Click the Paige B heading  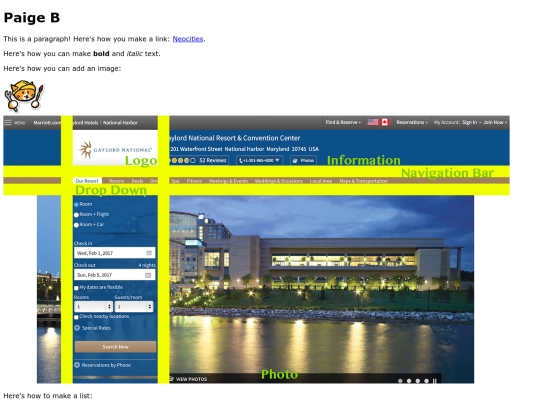[32, 18]
